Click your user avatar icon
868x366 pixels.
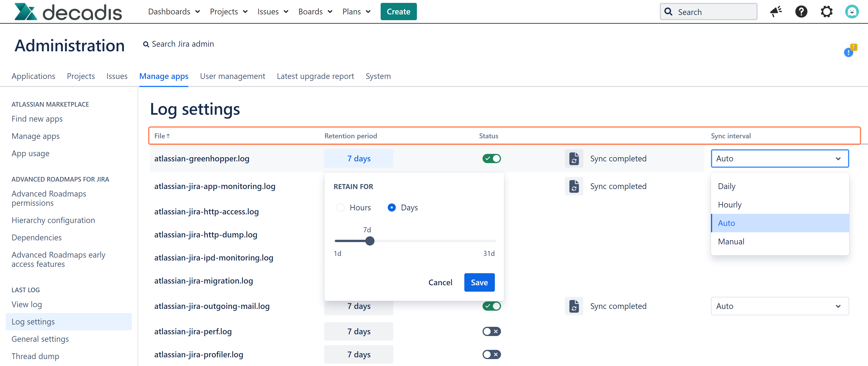[852, 12]
